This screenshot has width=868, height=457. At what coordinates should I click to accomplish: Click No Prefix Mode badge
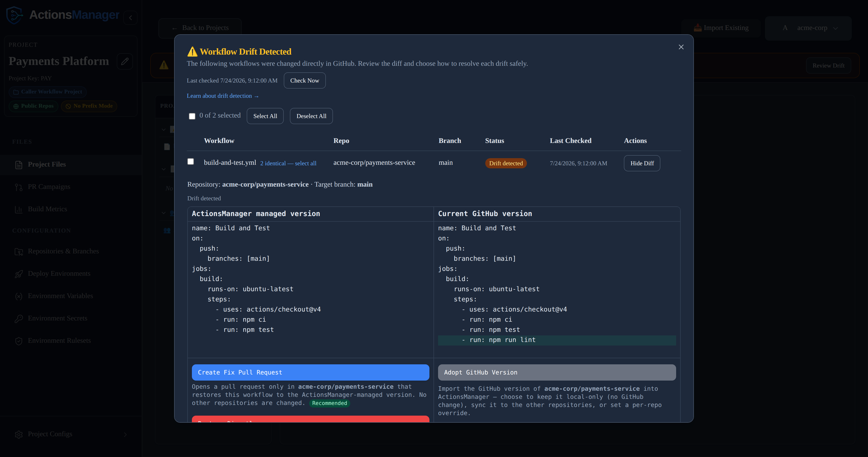pos(89,106)
